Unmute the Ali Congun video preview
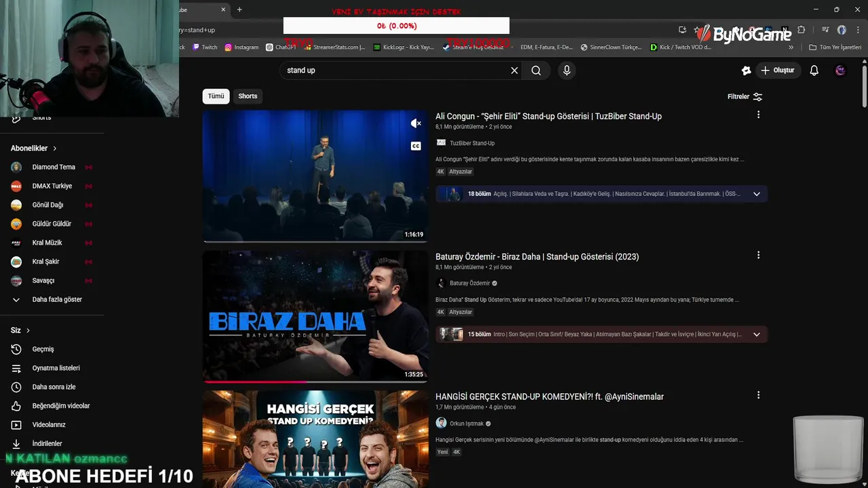The width and height of the screenshot is (868, 488). 416,123
